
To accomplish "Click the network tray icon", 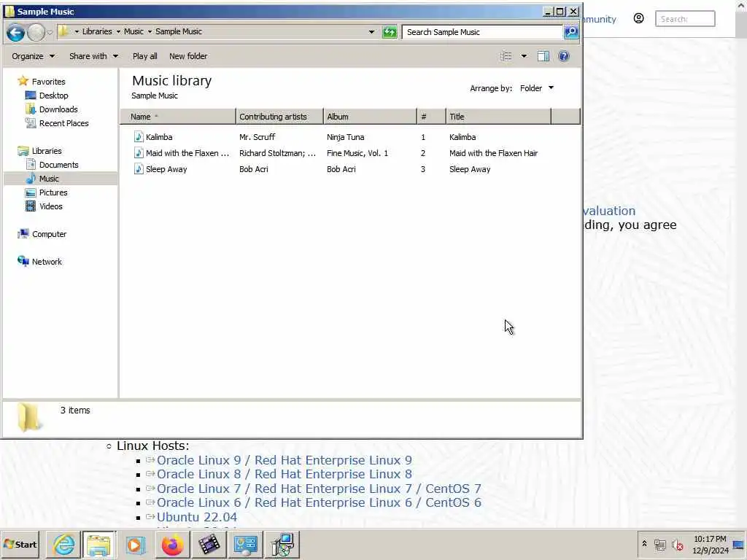I will pos(659,544).
